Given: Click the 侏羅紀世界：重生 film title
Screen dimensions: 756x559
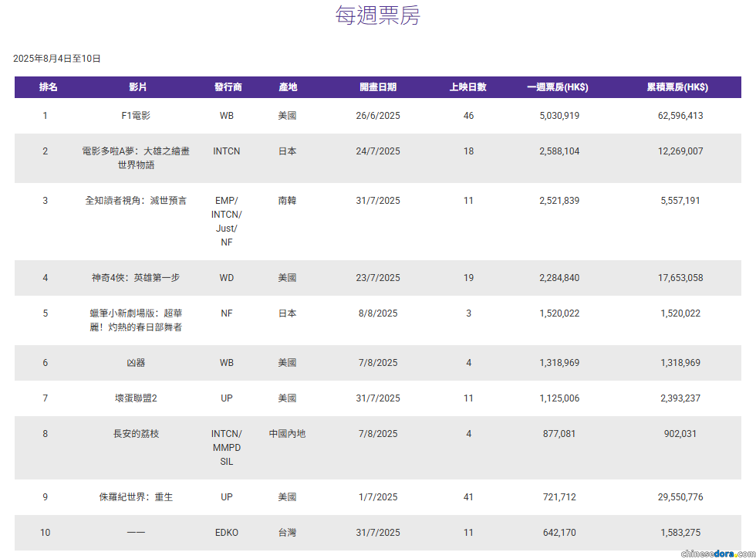Looking at the screenshot, I should pos(136,497).
